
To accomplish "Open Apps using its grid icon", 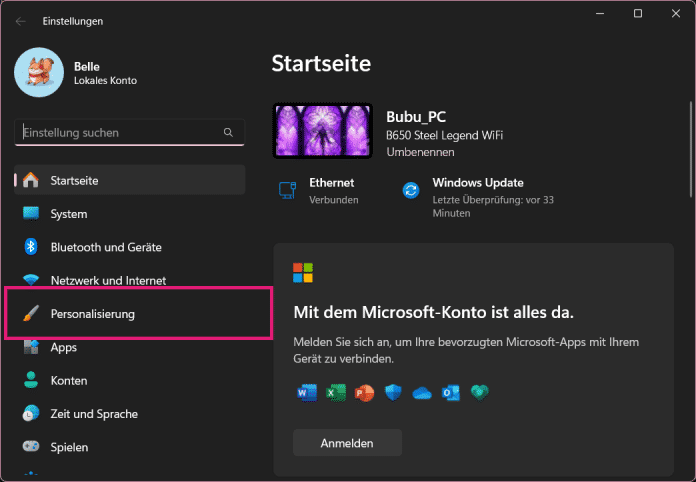I will pos(31,347).
